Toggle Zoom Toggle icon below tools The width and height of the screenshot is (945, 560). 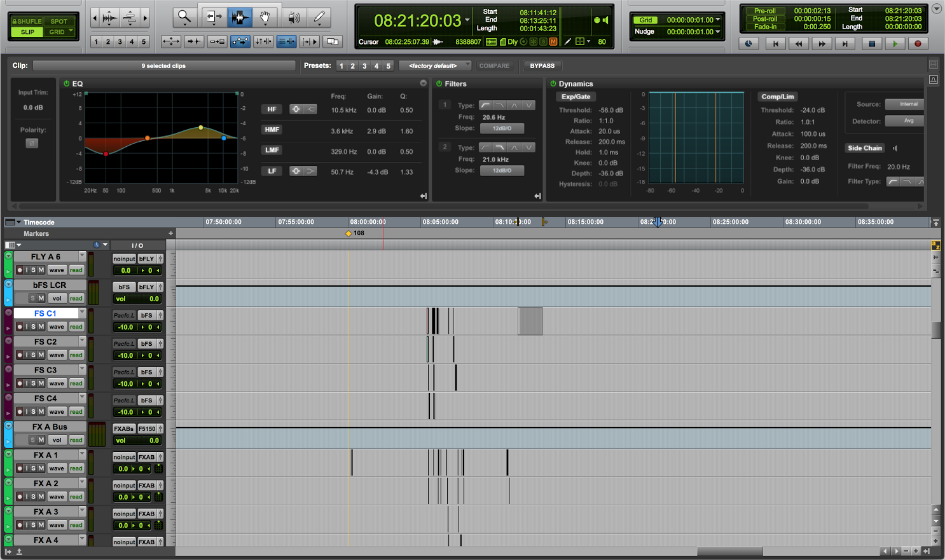171,41
